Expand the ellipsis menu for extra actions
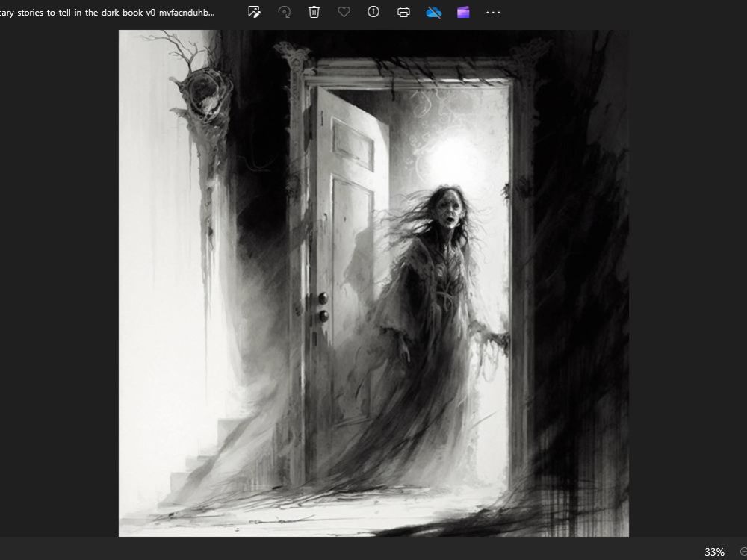This screenshot has width=747, height=560. point(492,12)
